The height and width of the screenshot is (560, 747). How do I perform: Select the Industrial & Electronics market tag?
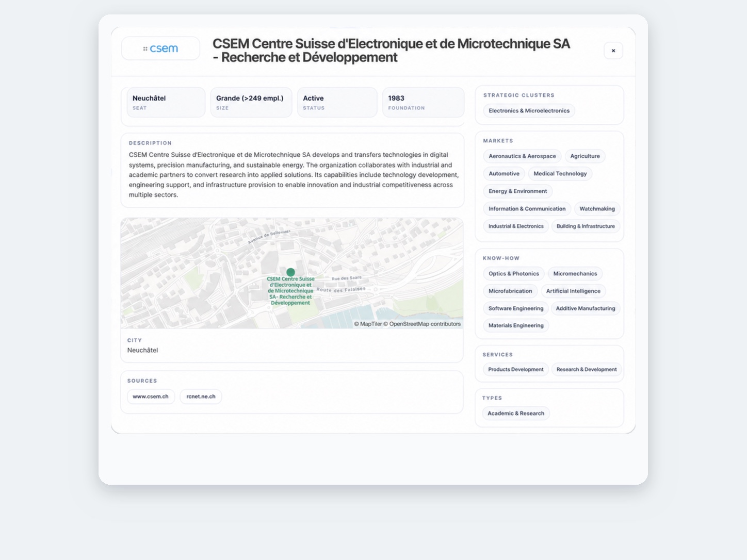click(x=516, y=226)
